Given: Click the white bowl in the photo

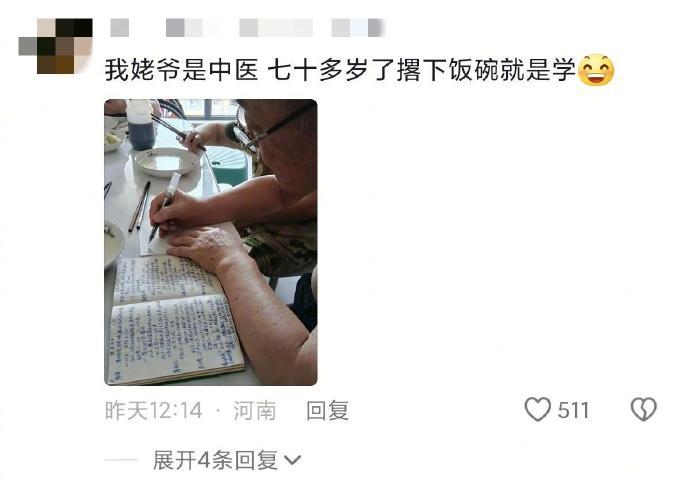Looking at the screenshot, I should pos(166,161).
